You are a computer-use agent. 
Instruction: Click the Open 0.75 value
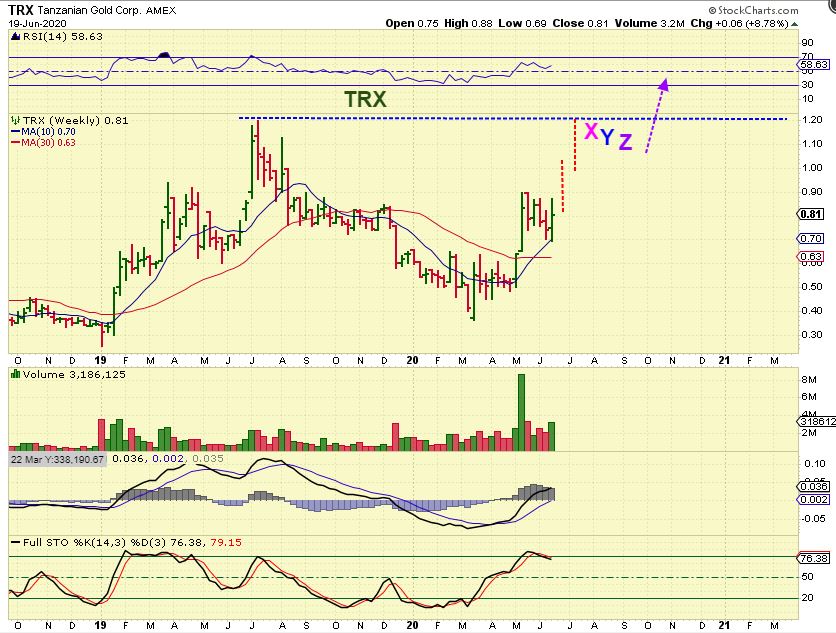(x=412, y=23)
